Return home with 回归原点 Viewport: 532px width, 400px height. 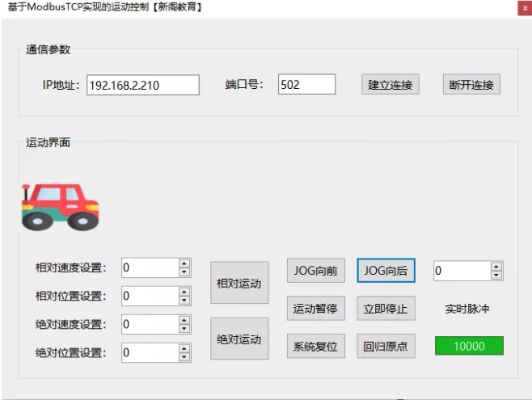(x=386, y=346)
